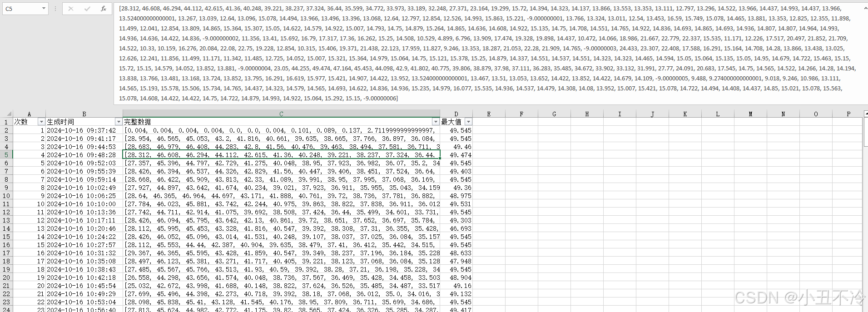The height and width of the screenshot is (312, 868).
Task: Click max value cell 49.403
Action: pos(456,171)
